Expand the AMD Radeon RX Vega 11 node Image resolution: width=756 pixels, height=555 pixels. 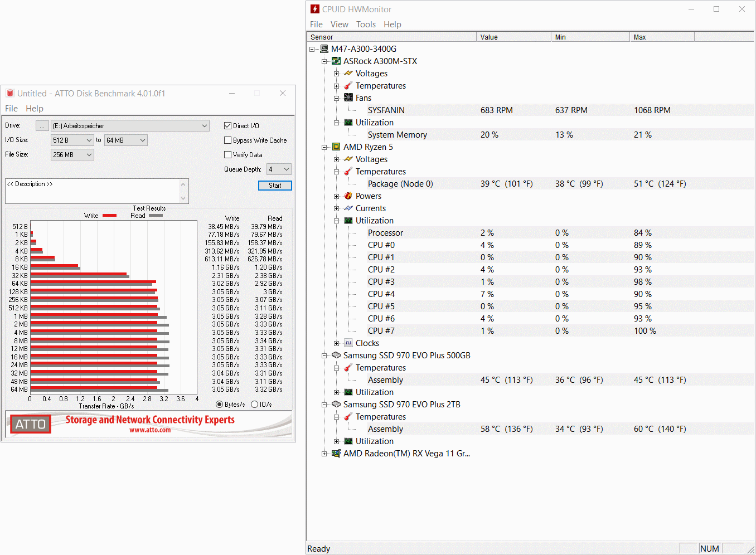click(x=324, y=454)
